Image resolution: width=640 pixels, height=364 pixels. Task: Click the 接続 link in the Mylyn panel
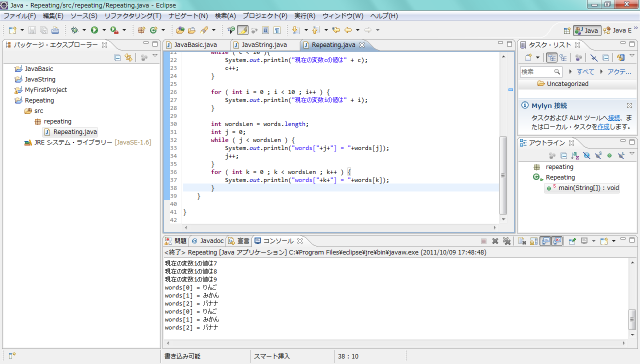pos(614,118)
